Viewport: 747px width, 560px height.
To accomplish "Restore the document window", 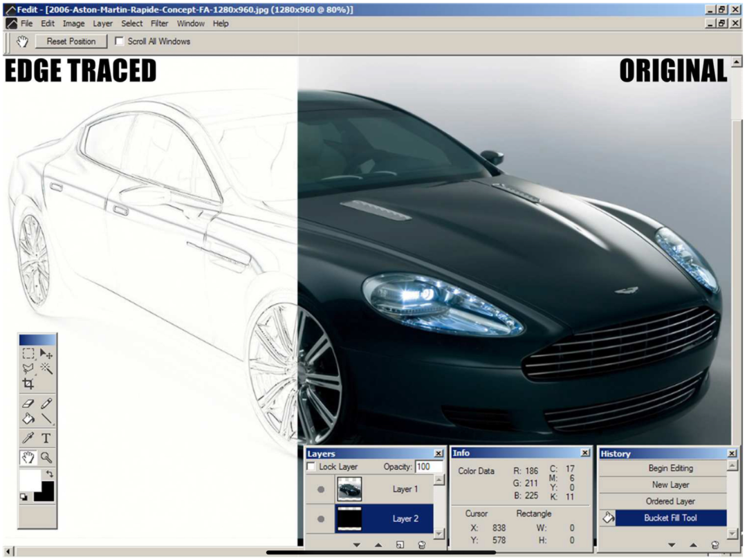I will (x=722, y=24).
